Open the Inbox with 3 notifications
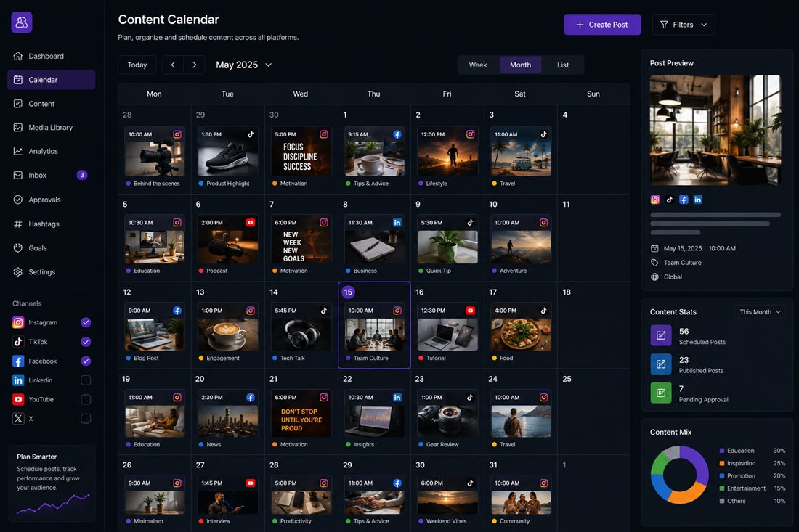This screenshot has width=799, height=532. click(51, 175)
